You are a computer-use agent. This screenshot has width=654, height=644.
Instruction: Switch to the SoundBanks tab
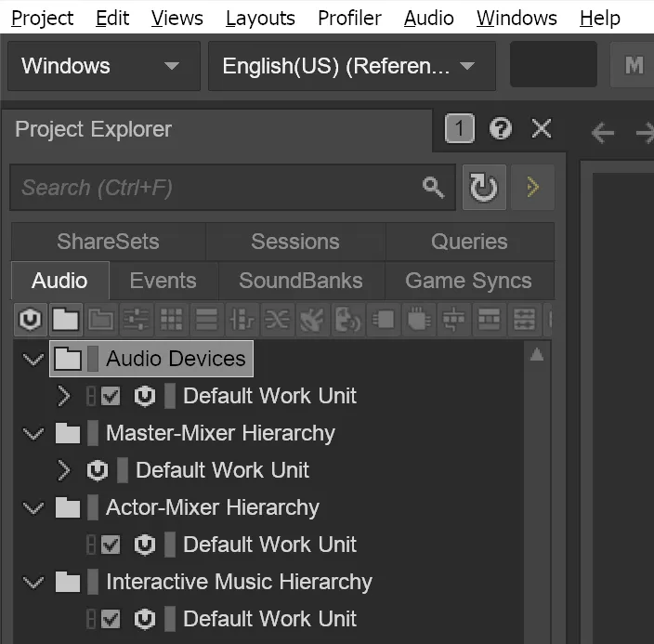pos(300,281)
